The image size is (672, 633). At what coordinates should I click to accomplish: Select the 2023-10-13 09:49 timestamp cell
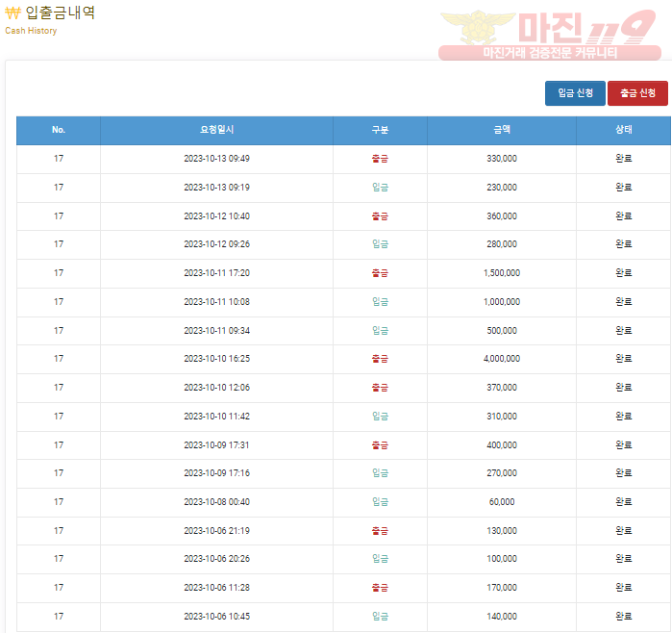(x=216, y=159)
